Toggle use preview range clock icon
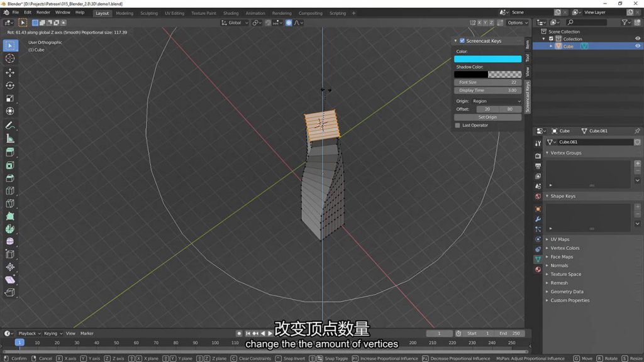The image size is (644, 362). point(458,334)
